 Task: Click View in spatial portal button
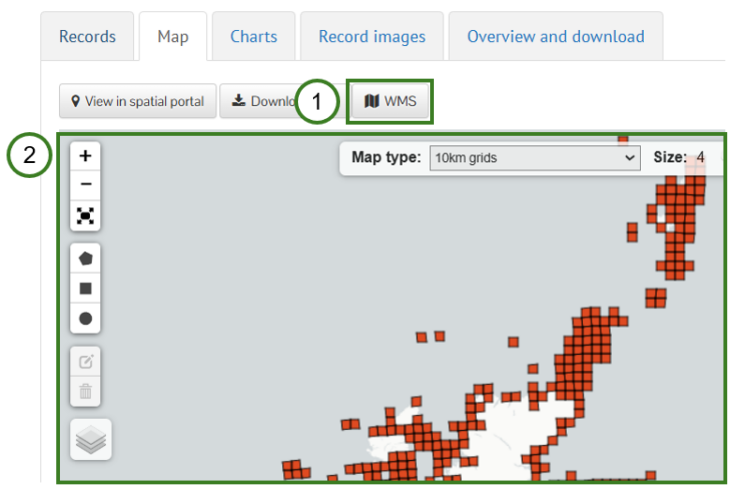[138, 101]
